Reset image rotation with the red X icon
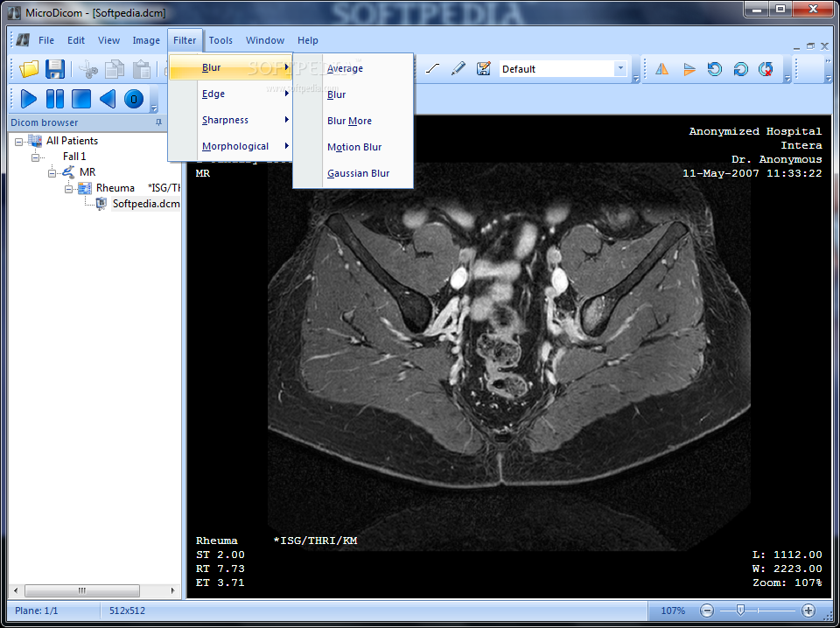Viewport: 840px width, 628px height. [x=766, y=68]
